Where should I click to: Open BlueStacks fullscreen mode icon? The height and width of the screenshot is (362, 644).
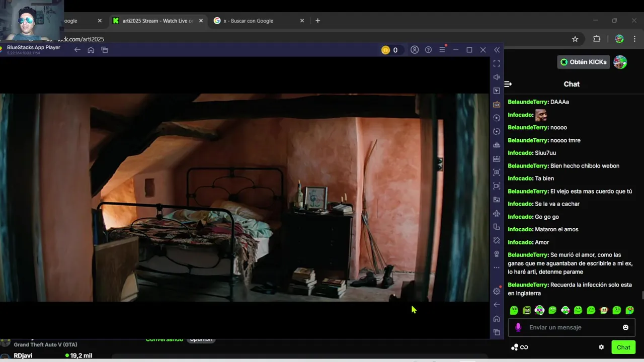[x=497, y=63]
